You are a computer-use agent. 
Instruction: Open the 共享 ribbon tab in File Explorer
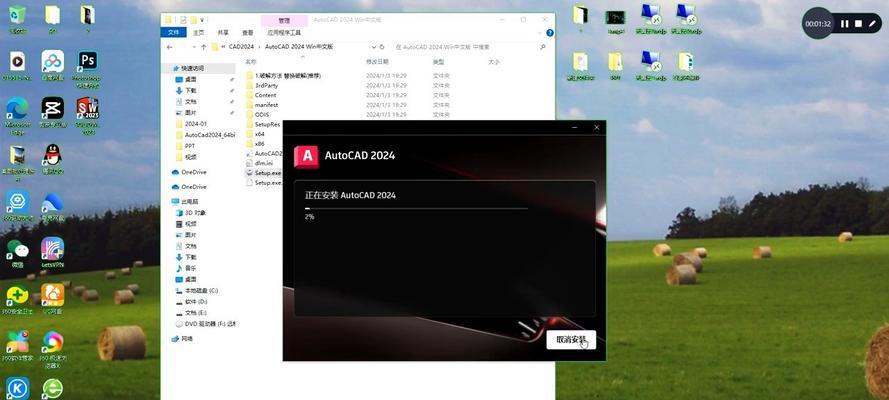coord(223,32)
